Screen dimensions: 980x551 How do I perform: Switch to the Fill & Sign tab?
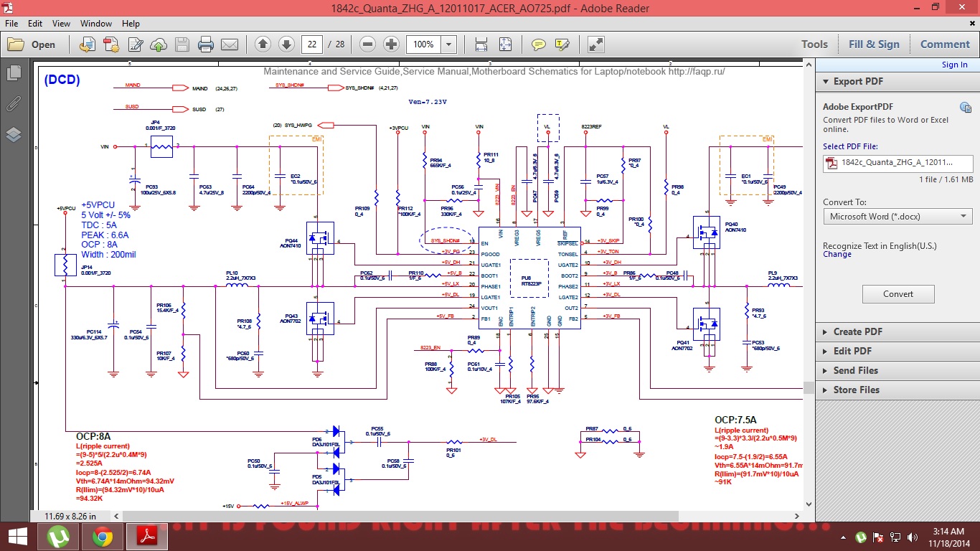(873, 44)
